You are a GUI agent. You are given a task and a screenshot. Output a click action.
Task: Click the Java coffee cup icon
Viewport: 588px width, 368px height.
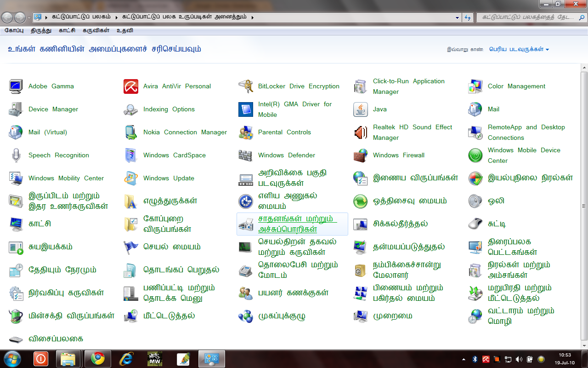361,109
